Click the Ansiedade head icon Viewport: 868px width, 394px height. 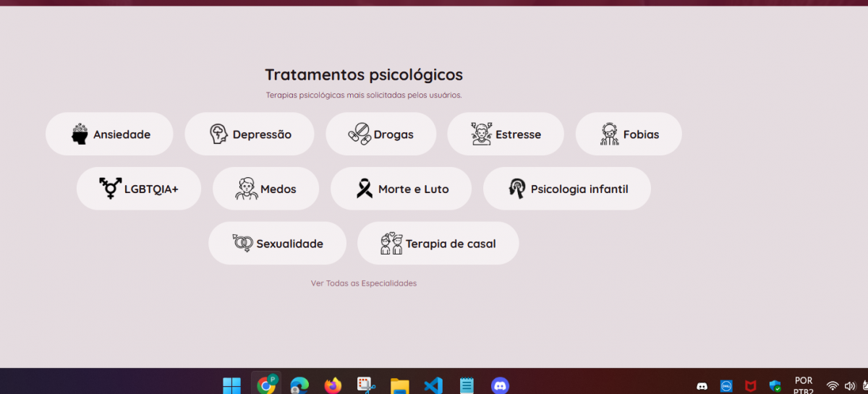click(x=80, y=134)
